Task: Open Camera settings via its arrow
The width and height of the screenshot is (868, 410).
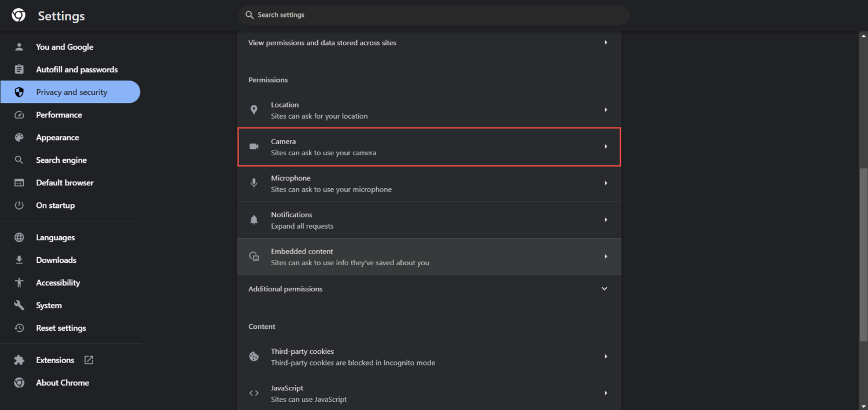Action: click(606, 147)
